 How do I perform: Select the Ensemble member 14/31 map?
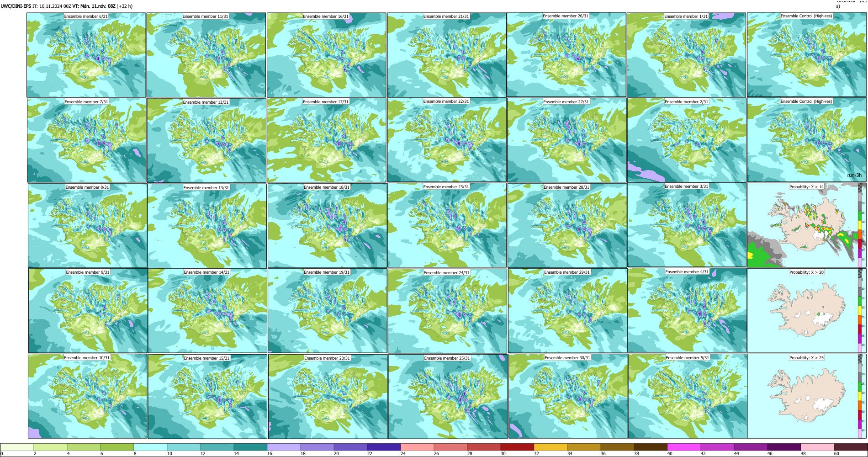click(207, 311)
